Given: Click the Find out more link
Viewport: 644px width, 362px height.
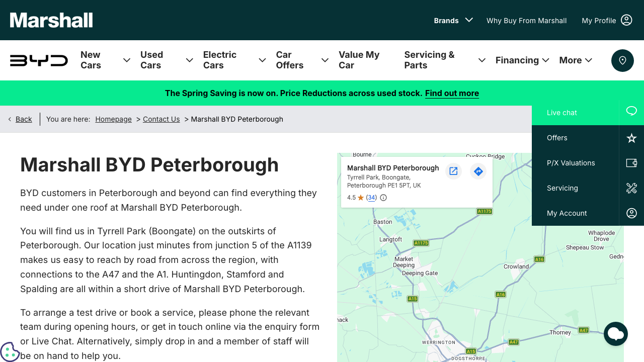Looking at the screenshot, I should tap(452, 94).
